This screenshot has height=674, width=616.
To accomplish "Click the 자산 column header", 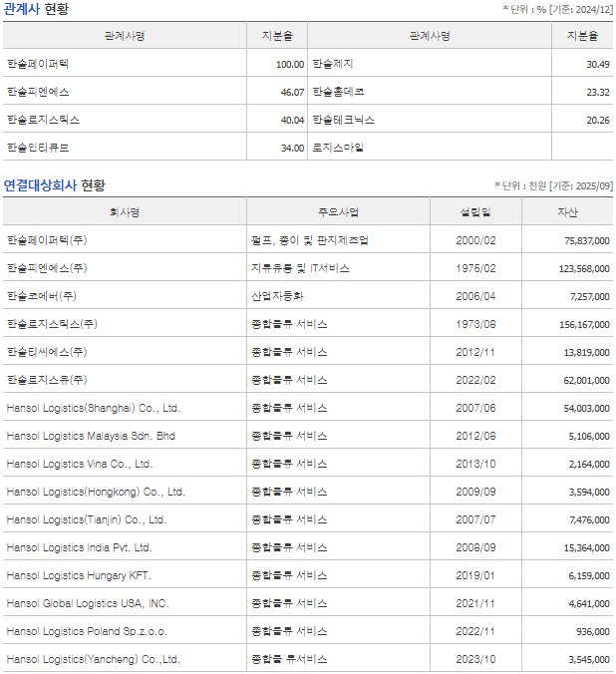I will click(x=567, y=212).
